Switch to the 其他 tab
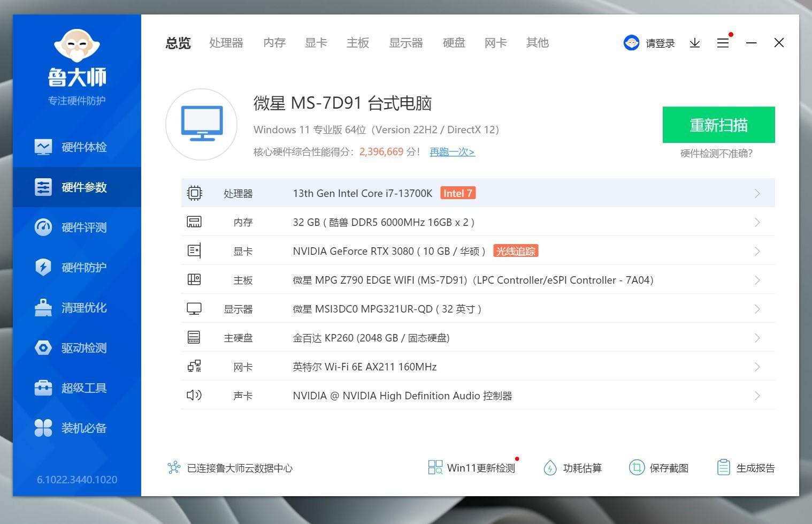The image size is (812, 524). (538, 43)
